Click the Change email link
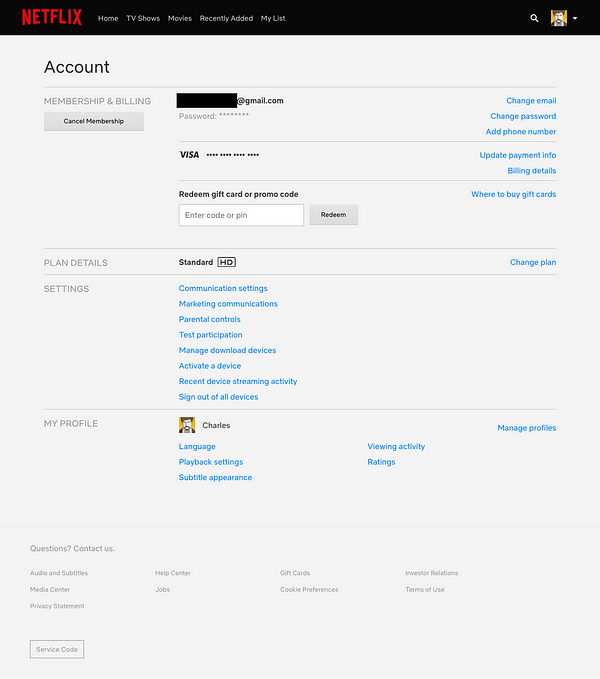This screenshot has height=679, width=600. [x=531, y=101]
